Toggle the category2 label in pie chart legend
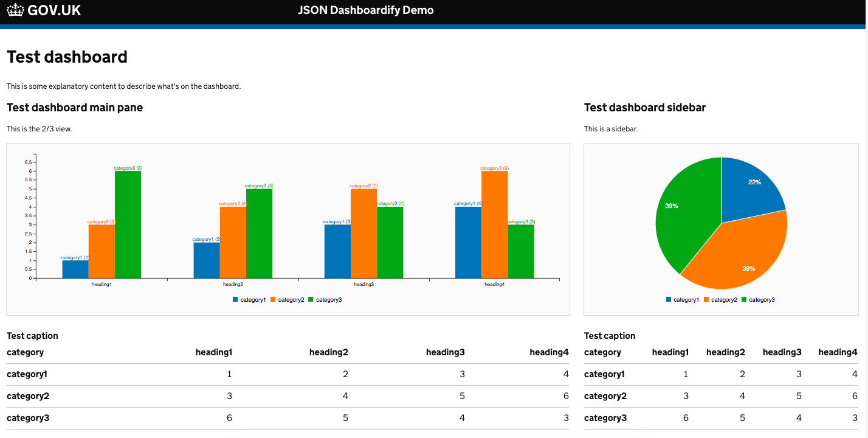This screenshot has width=868, height=438. click(x=724, y=299)
